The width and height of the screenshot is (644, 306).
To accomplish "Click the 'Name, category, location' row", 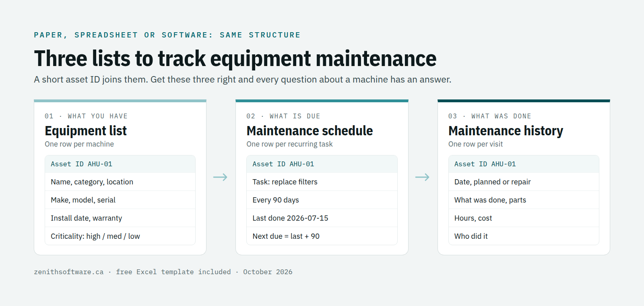I will (x=120, y=182).
